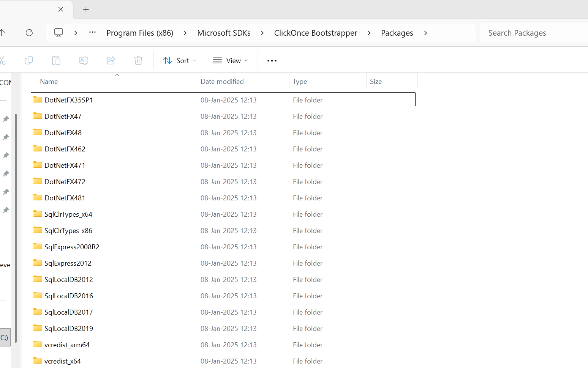Screen dimensions: 588x381
Task: Click the Search Packages field
Action: 534,33
